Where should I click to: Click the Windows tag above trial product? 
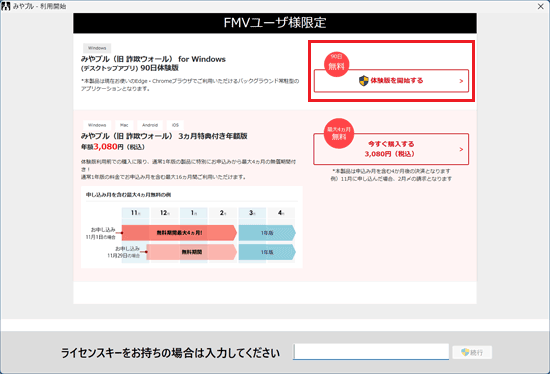(x=97, y=48)
